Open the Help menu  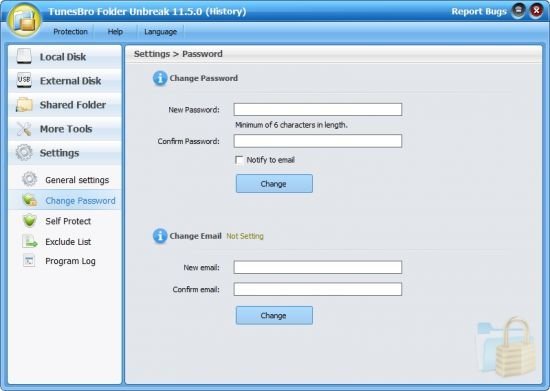point(115,32)
